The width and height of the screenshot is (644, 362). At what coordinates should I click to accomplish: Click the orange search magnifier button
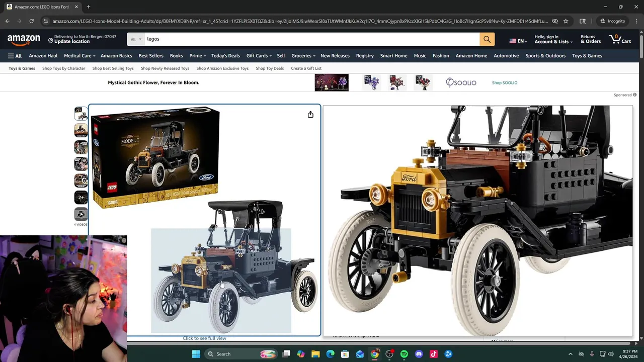coord(487,39)
